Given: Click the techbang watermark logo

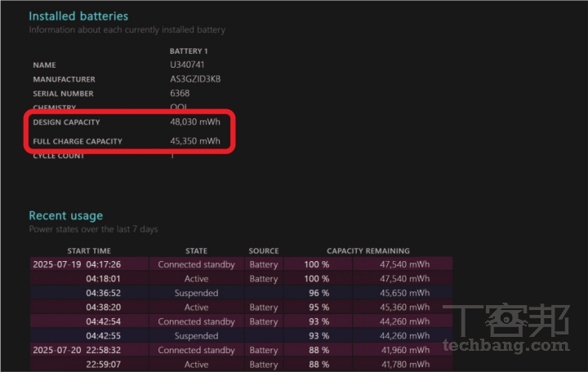Looking at the screenshot, I should [506, 326].
